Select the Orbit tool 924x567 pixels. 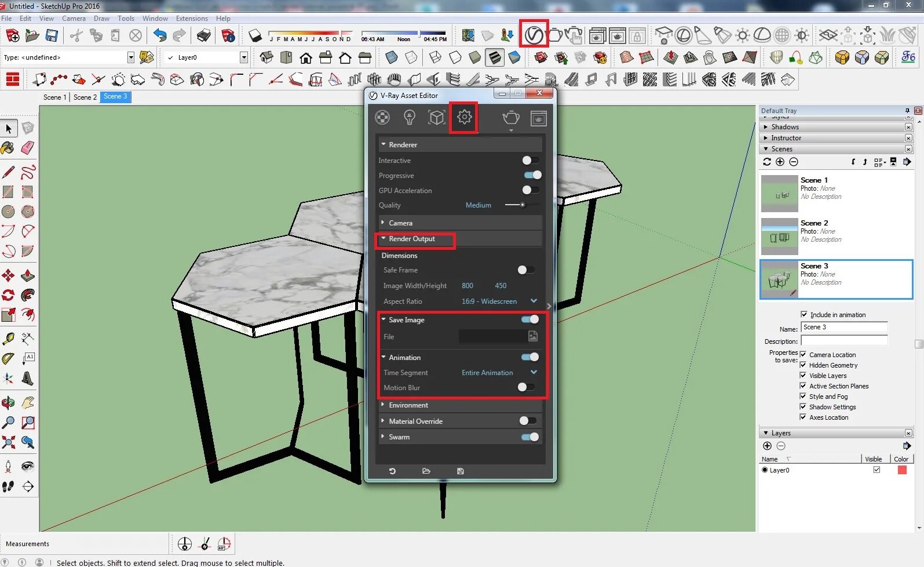point(8,402)
